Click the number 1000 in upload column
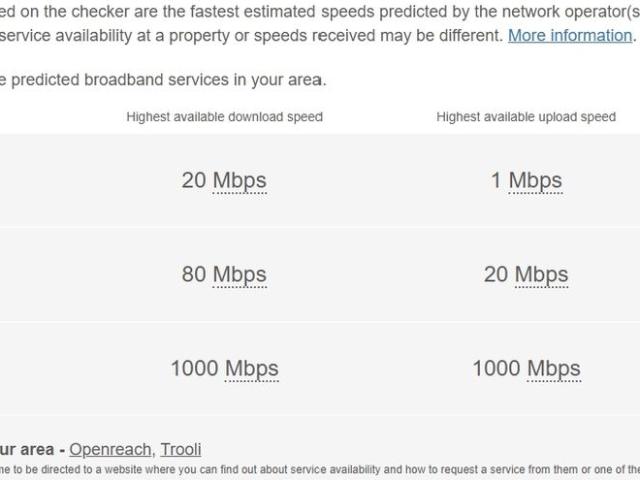The image size is (640, 480). 496,368
